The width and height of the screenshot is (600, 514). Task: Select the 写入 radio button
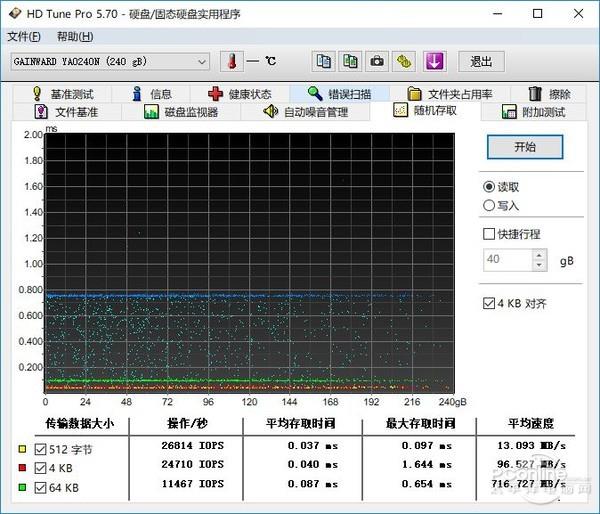(488, 205)
